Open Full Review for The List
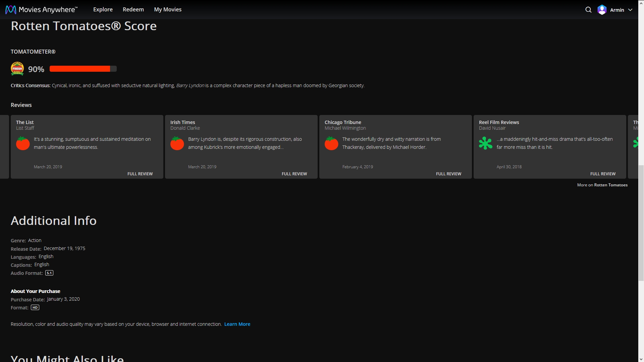Screen dimensions: 644x362 tap(140, 174)
